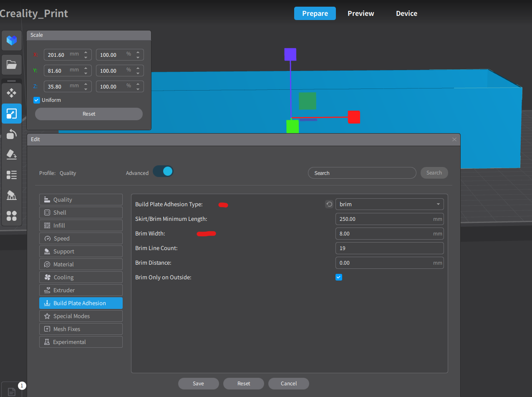Screen dimensions: 532x397
Task: Select the Move tool in left toolbar
Action: [12, 93]
